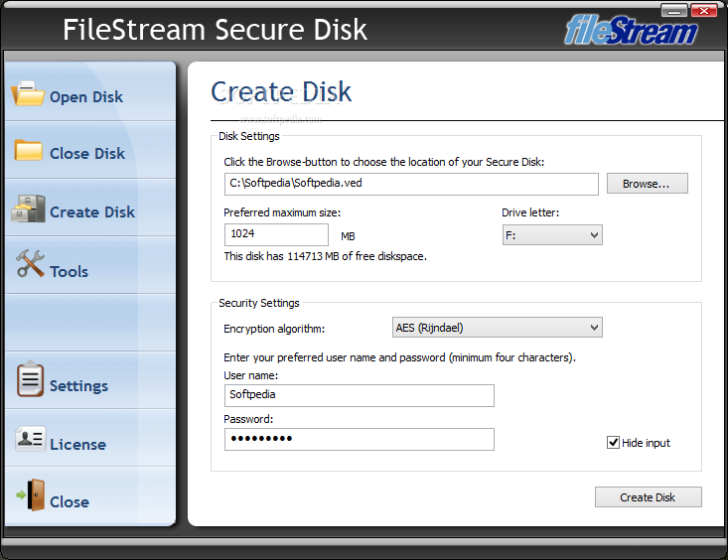Click the 'Create Disk' page heading
728x560 pixels.
click(281, 91)
